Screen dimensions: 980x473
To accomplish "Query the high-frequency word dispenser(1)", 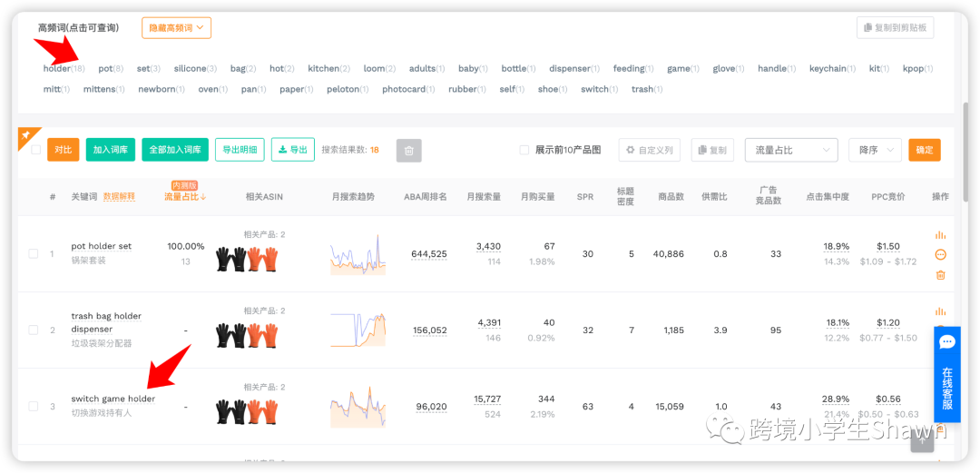I will click(574, 69).
